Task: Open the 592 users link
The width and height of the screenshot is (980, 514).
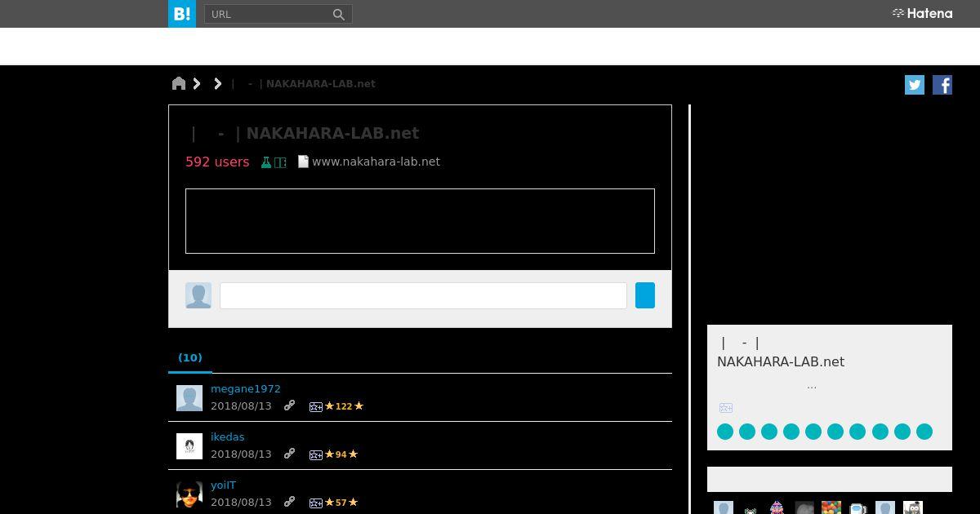Action: pyautogui.click(x=217, y=162)
